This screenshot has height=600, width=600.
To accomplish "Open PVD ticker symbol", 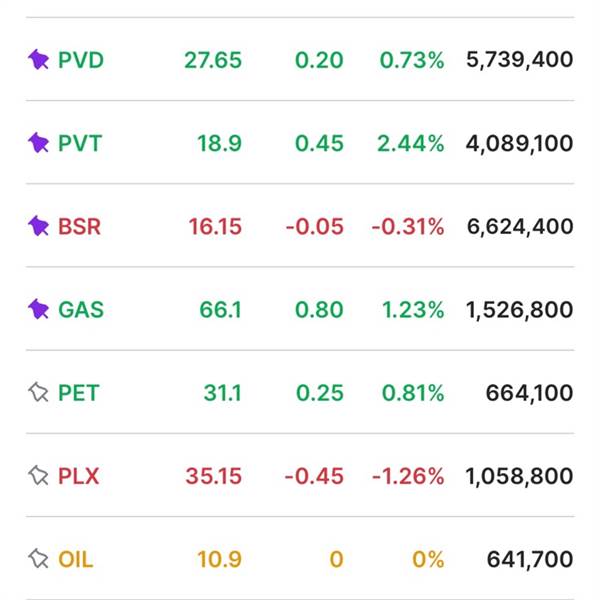I will point(80,60).
